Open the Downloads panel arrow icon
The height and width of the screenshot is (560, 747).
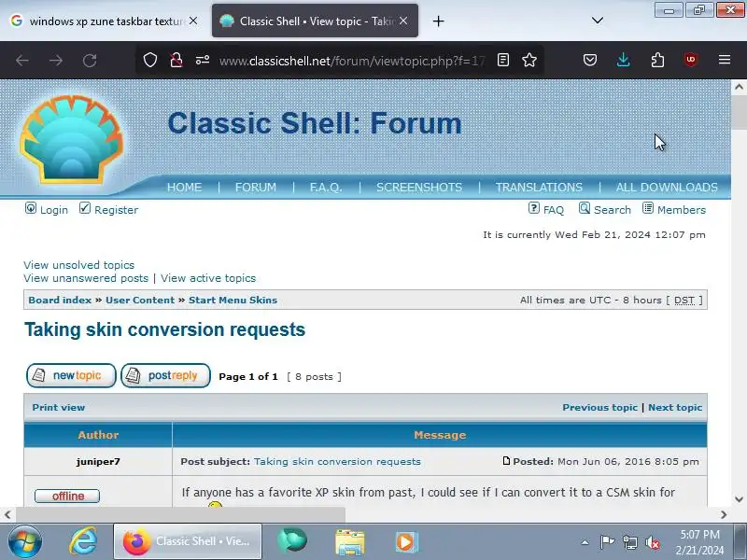[x=623, y=60]
